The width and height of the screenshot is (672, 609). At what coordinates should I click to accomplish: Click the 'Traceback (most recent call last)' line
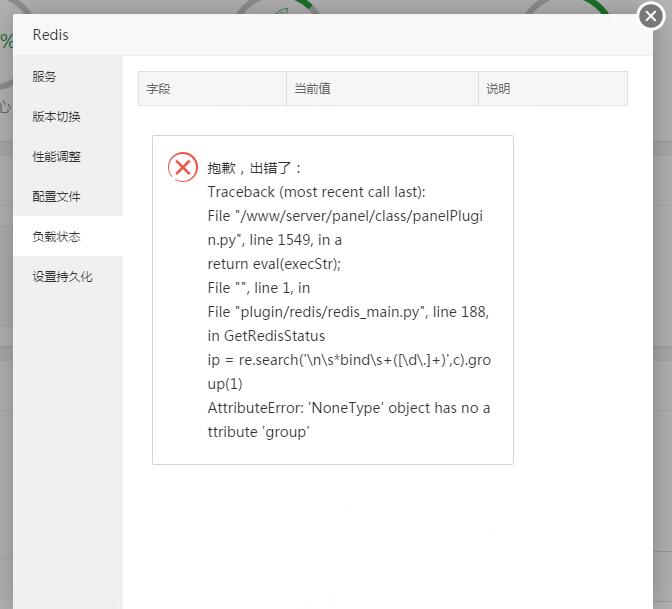click(316, 192)
